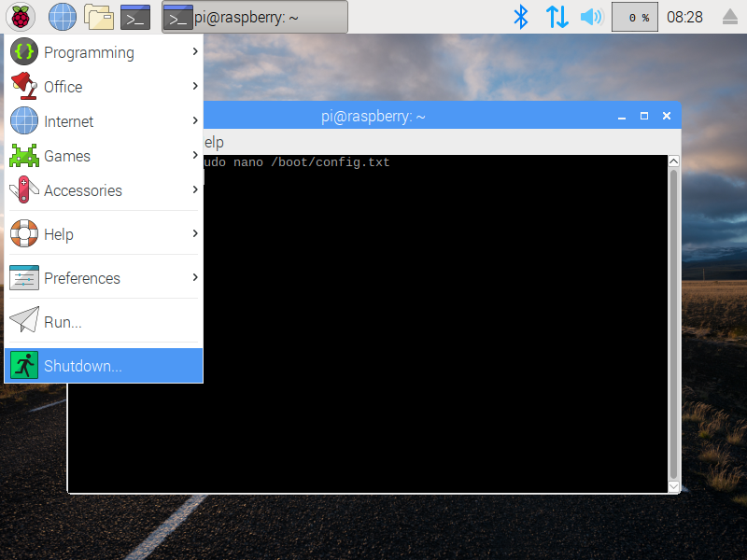Click the volume speaker icon
The width and height of the screenshot is (747, 560).
coord(591,17)
